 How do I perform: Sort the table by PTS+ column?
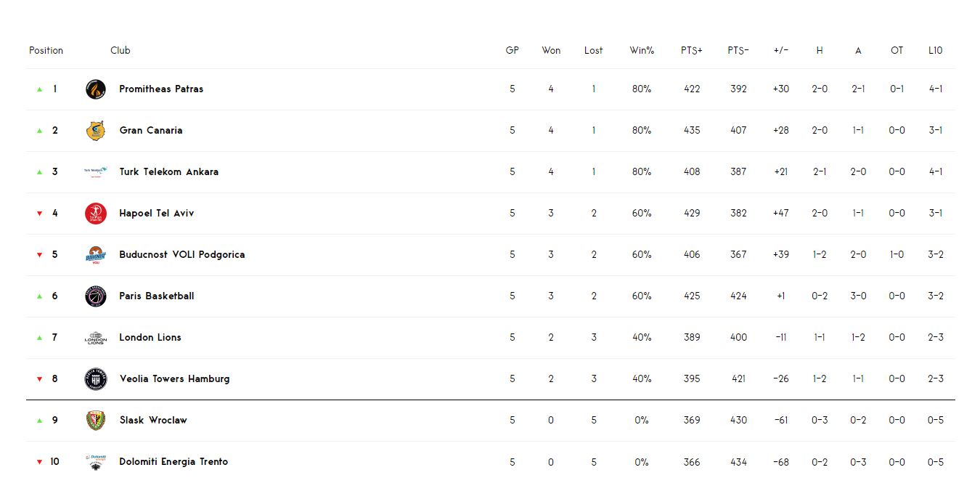[x=692, y=51]
